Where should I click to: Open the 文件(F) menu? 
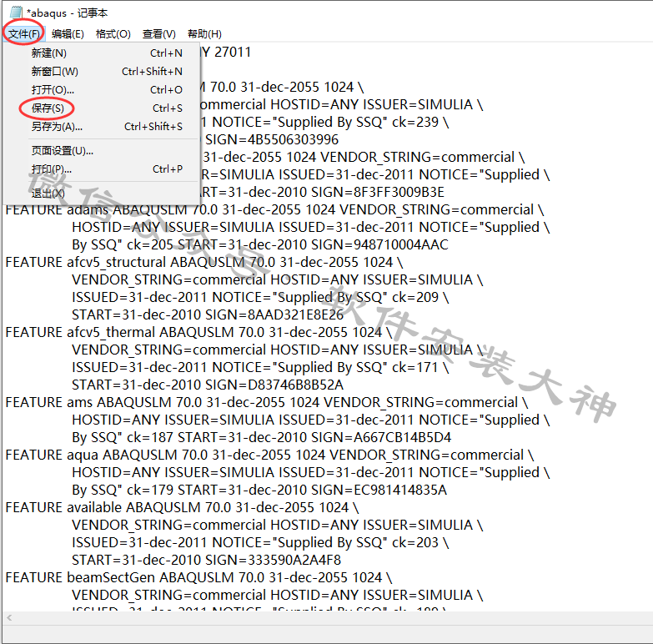click(23, 33)
